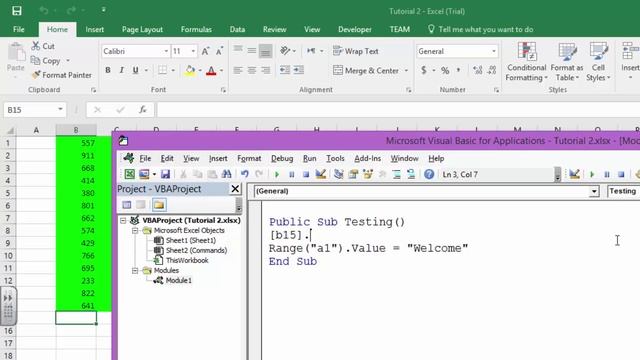Viewport: 640px width, 360px height.
Task: Toggle Wrap Text in Alignment group
Action: click(356, 51)
